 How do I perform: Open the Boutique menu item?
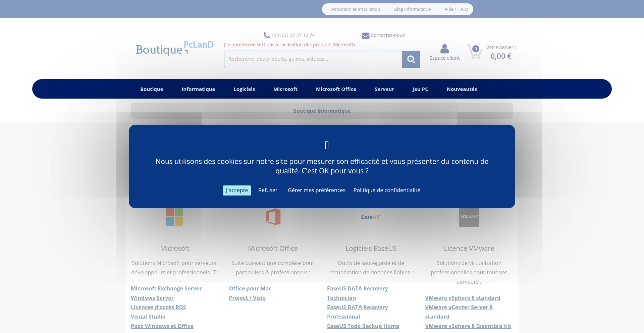click(x=152, y=89)
